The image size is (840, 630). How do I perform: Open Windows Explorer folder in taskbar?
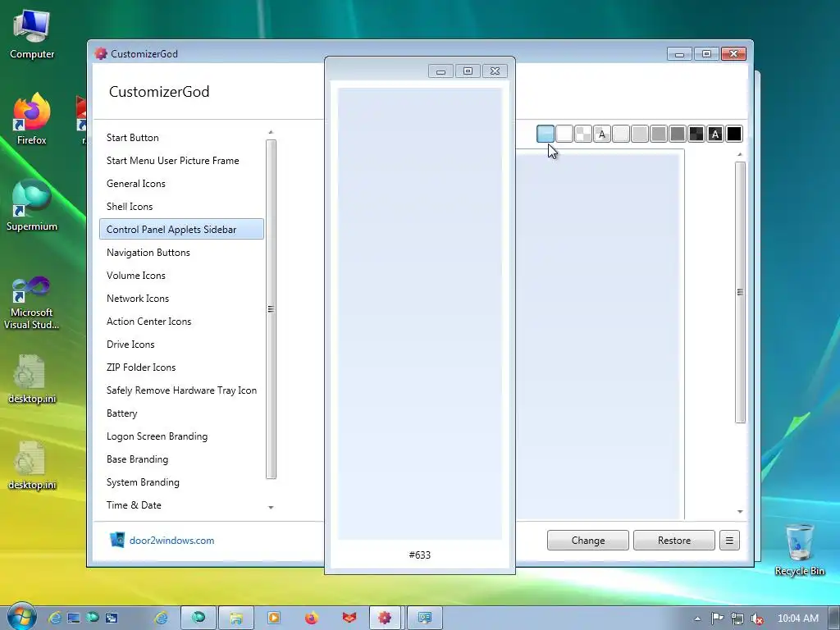pyautogui.click(x=235, y=618)
